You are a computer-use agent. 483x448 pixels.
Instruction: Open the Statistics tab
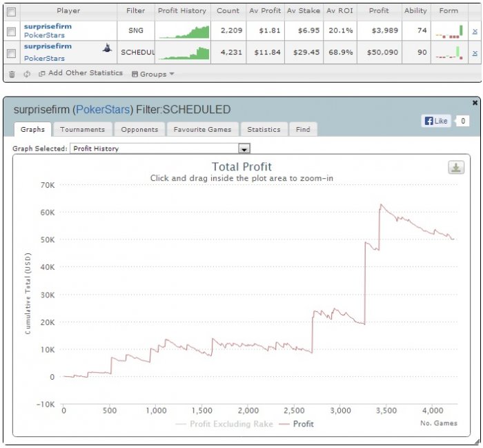(264, 129)
